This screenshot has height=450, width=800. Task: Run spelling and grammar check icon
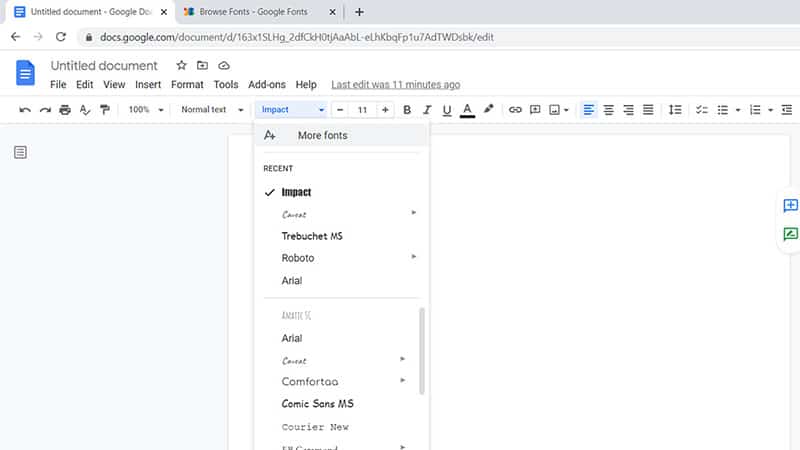[85, 110]
